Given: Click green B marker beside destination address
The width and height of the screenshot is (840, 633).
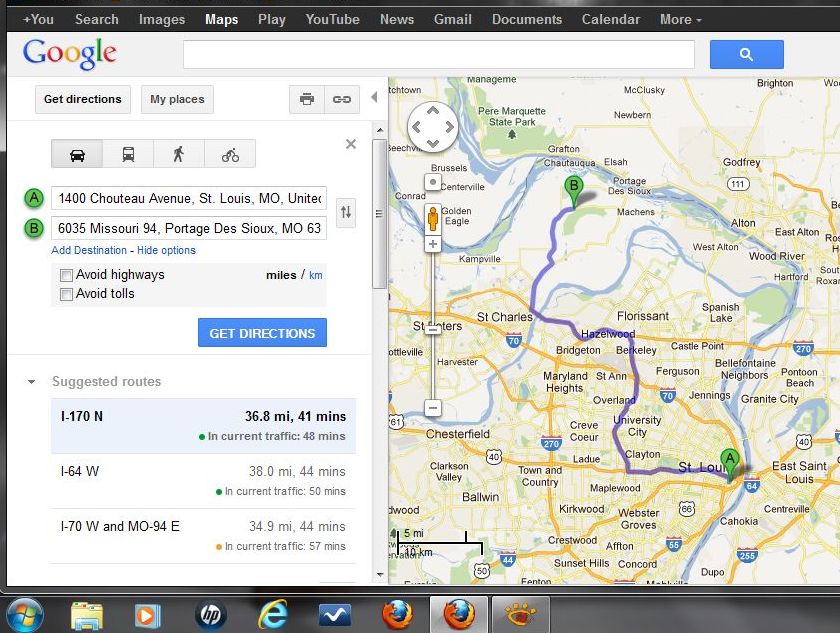Looking at the screenshot, I should [34, 228].
